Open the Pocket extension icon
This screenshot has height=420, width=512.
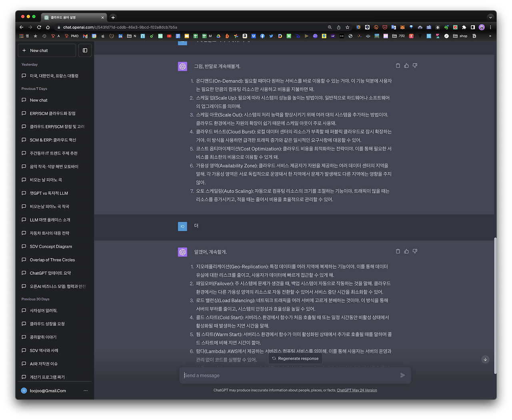[x=384, y=27]
